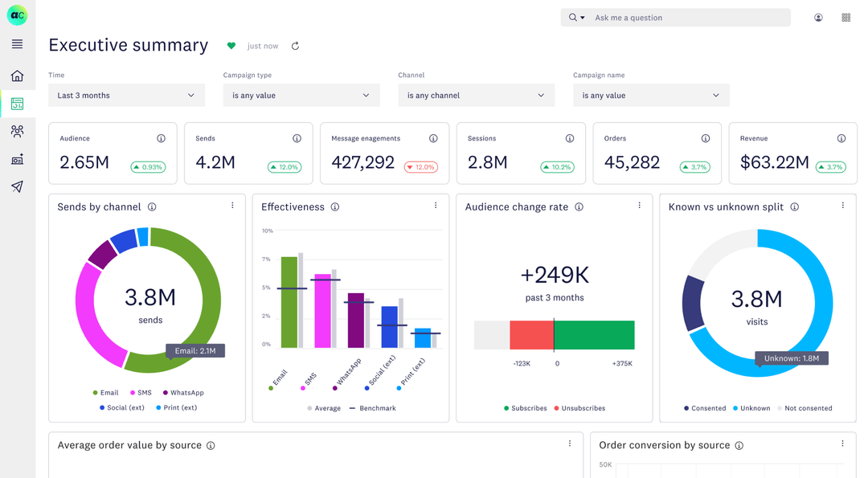Toggle the Email series in Sends by channel legend
The height and width of the screenshot is (478, 868).
[x=106, y=392]
